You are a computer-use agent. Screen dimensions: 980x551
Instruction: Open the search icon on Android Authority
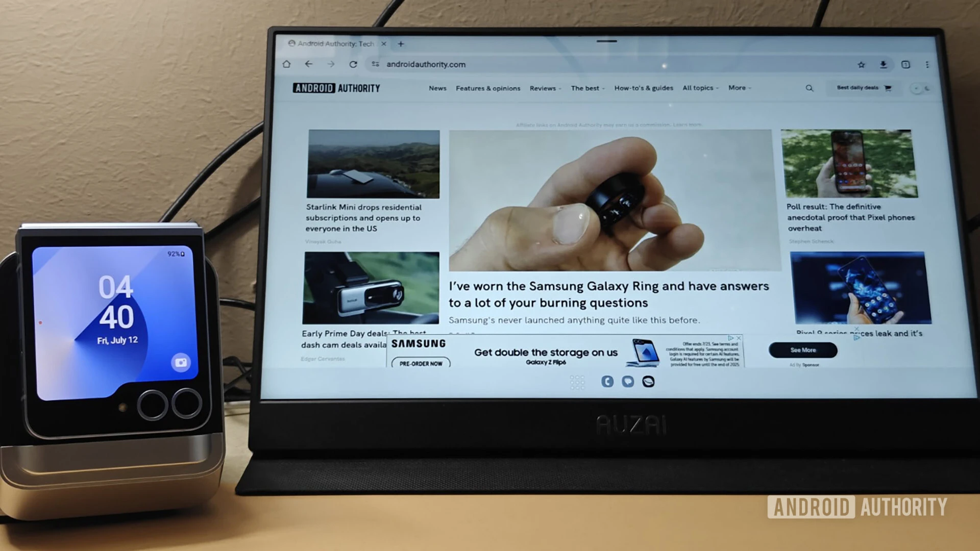tap(811, 88)
